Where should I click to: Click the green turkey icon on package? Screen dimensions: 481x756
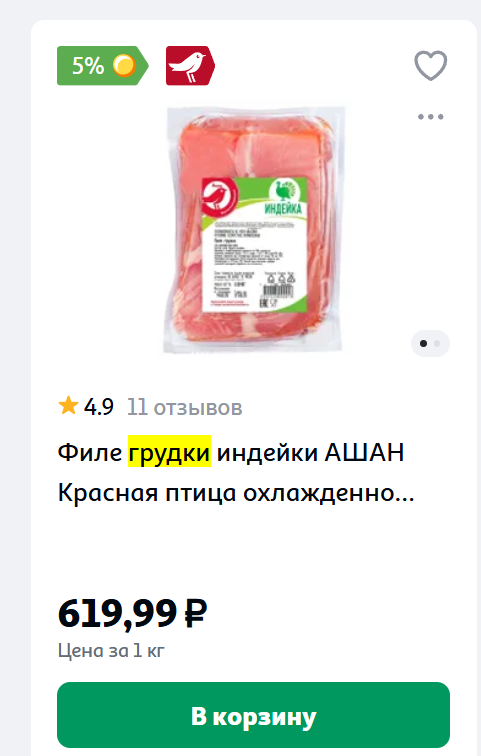coord(286,190)
